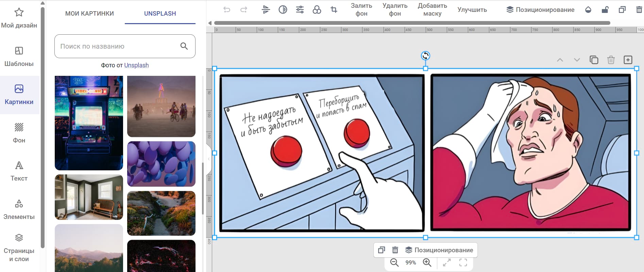Image resolution: width=644 pixels, height=272 pixels.
Task: Collapse the side panel with arrow
Action: coord(209,159)
